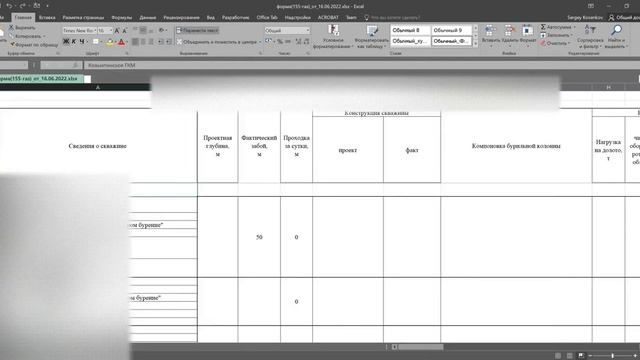The width and height of the screenshot is (640, 360).
Task: Click the Redo arrow in quick access toolbar
Action: click(x=22, y=6)
